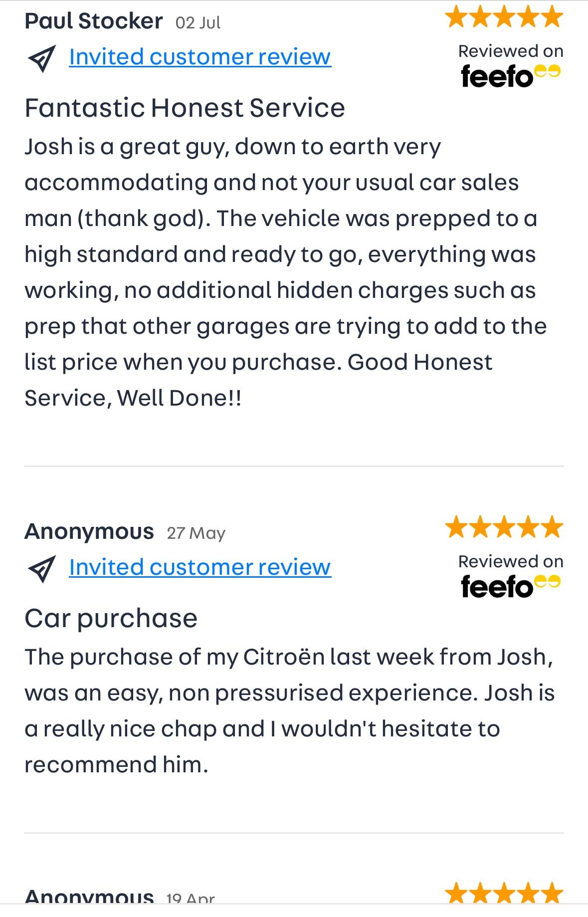Click the review text starting 'Josh is a great guy'
This screenshot has height=917, width=588.
tap(284, 272)
